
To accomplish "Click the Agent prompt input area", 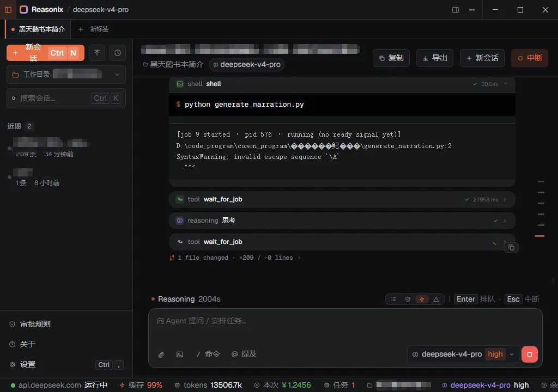I will (345, 321).
